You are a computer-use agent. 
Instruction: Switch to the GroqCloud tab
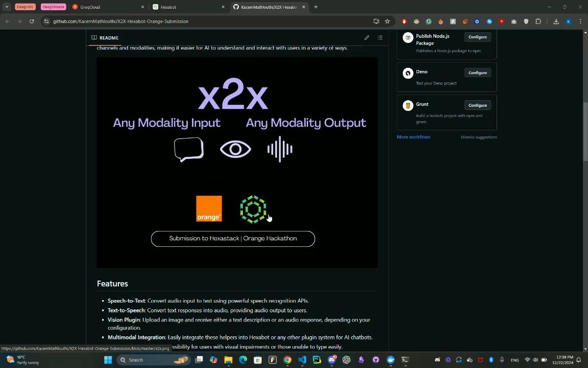pyautogui.click(x=108, y=7)
